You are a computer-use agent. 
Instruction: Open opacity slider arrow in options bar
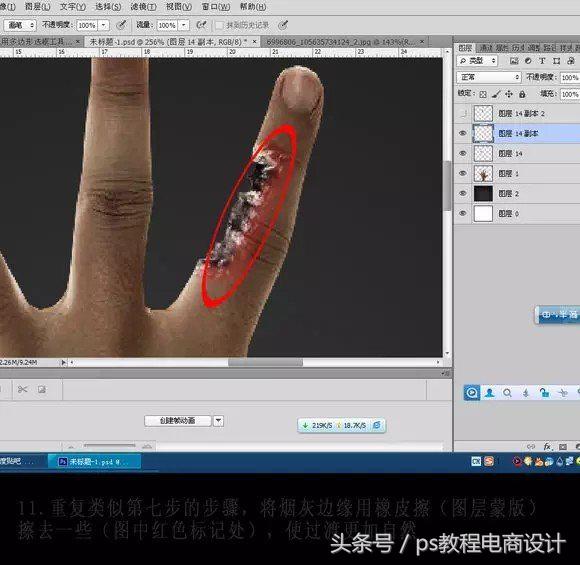point(104,25)
